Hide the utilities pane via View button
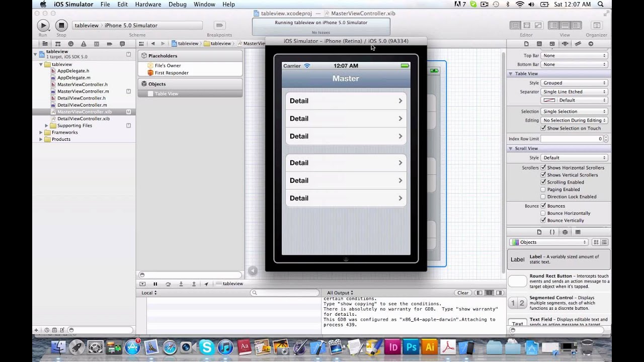This screenshot has width=644, height=362. pos(577,25)
